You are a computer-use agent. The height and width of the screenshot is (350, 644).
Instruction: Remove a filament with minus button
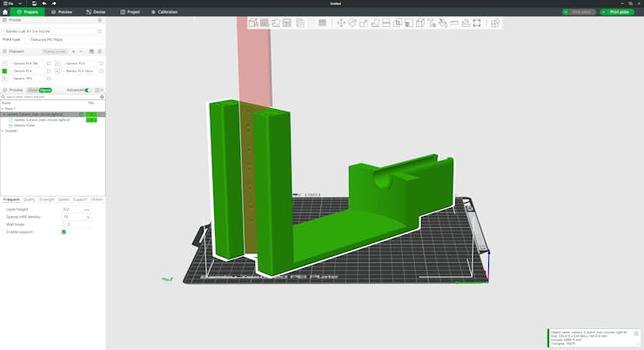tap(81, 51)
